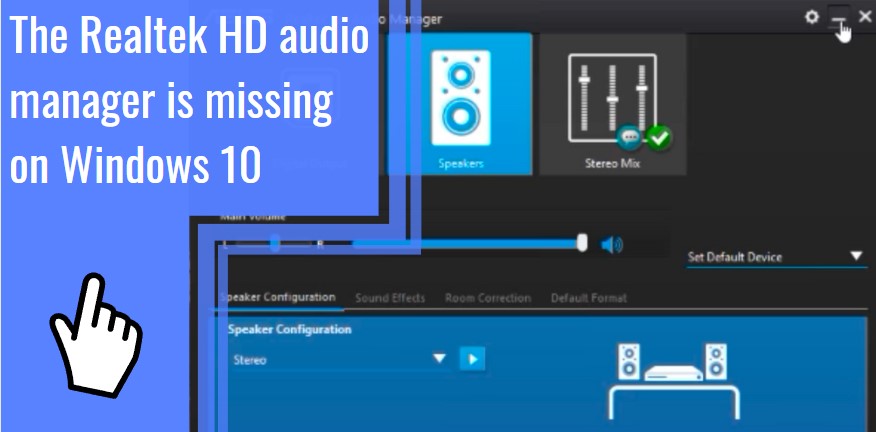This screenshot has width=876, height=432.
Task: Switch to the Speaker Configuration tab
Action: coord(278,297)
